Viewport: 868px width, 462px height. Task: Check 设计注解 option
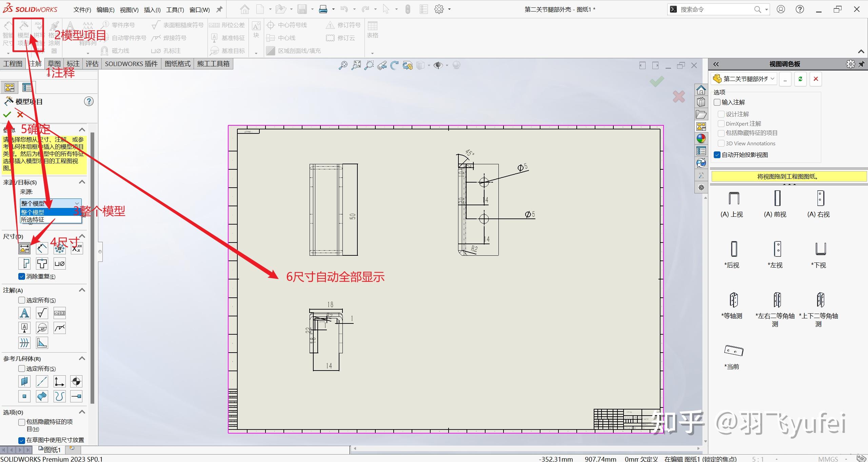(x=721, y=114)
